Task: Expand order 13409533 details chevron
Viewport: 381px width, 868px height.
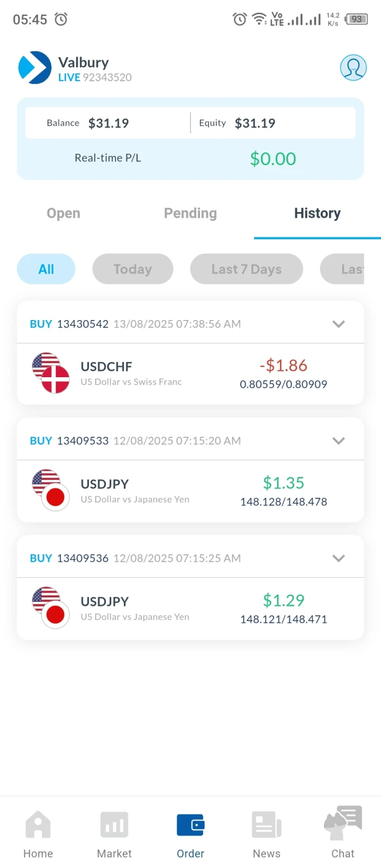Action: [x=339, y=441]
